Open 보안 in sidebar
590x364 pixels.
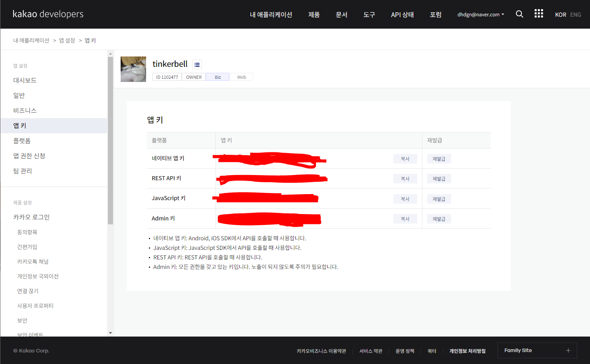pos(22,320)
